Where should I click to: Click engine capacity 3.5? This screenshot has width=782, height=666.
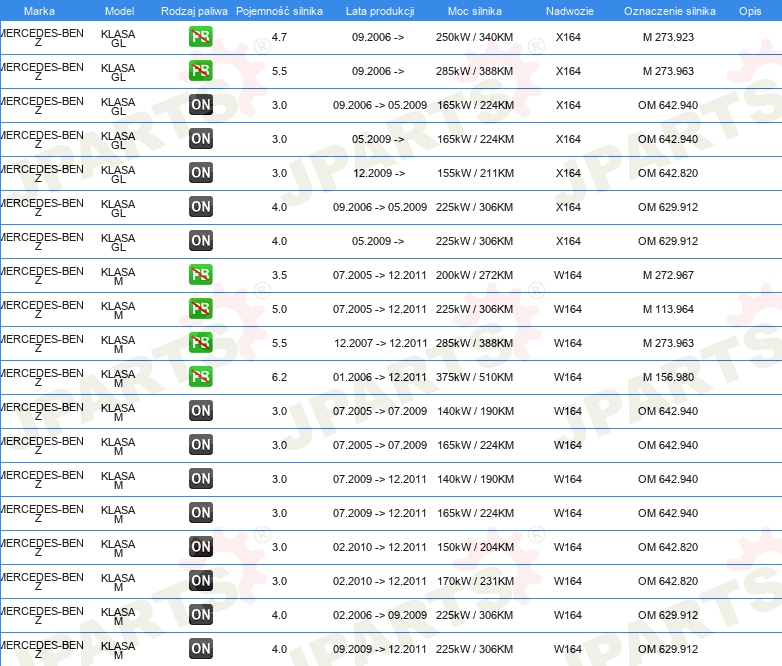[x=279, y=275]
